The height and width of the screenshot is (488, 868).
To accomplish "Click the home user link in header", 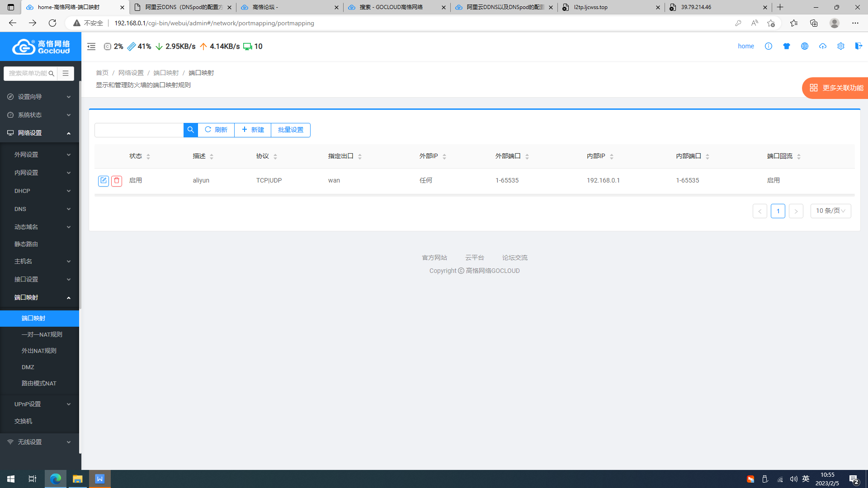I will 746,46.
